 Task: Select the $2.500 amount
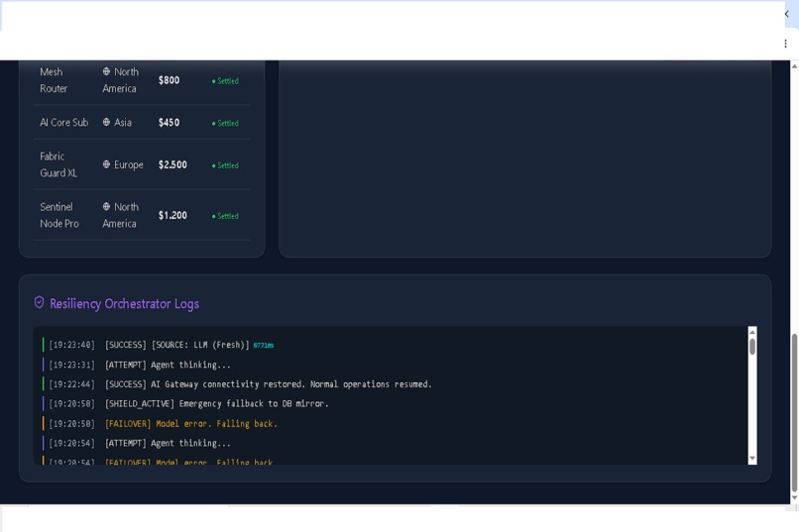pos(172,164)
